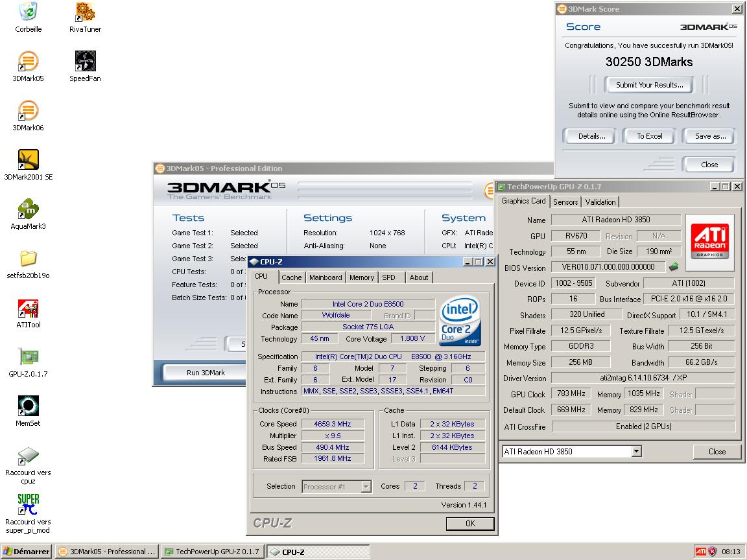
Task: Open the About tab in CPU-Z
Action: pos(419,277)
